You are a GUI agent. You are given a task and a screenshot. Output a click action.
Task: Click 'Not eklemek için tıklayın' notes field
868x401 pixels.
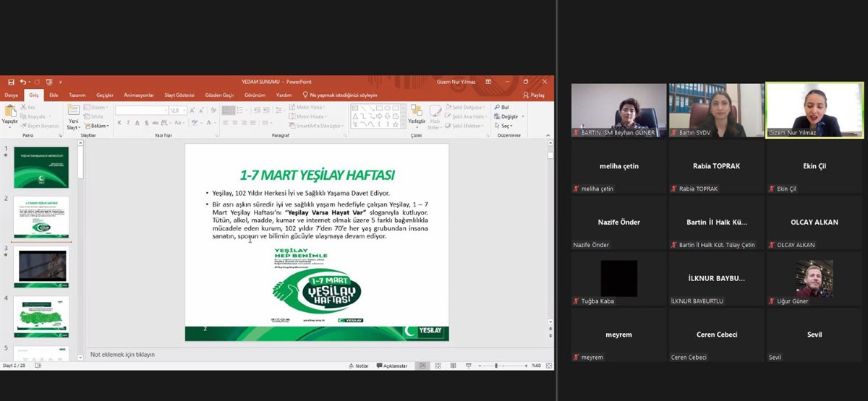(122, 354)
